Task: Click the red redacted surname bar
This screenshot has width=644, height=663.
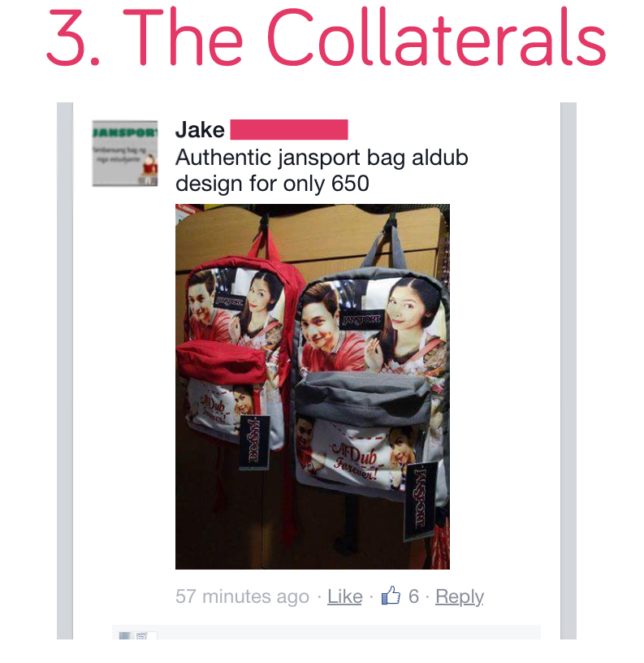Action: 289,129
